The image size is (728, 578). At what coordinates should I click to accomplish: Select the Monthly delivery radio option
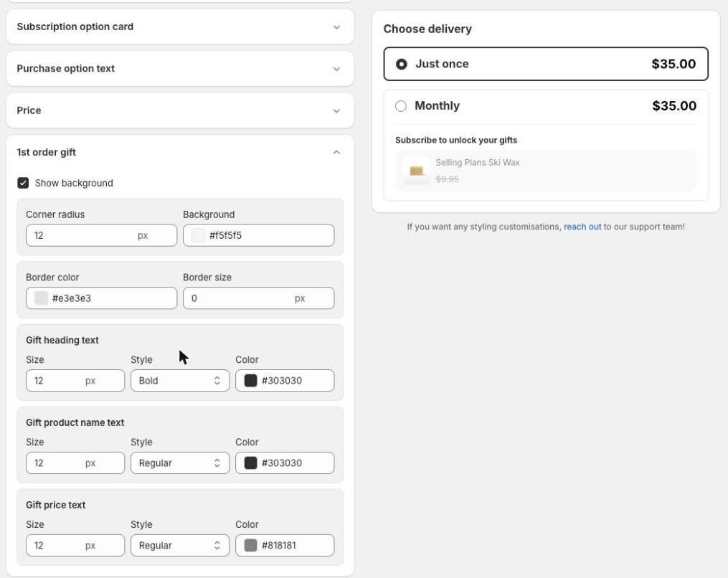(x=401, y=106)
